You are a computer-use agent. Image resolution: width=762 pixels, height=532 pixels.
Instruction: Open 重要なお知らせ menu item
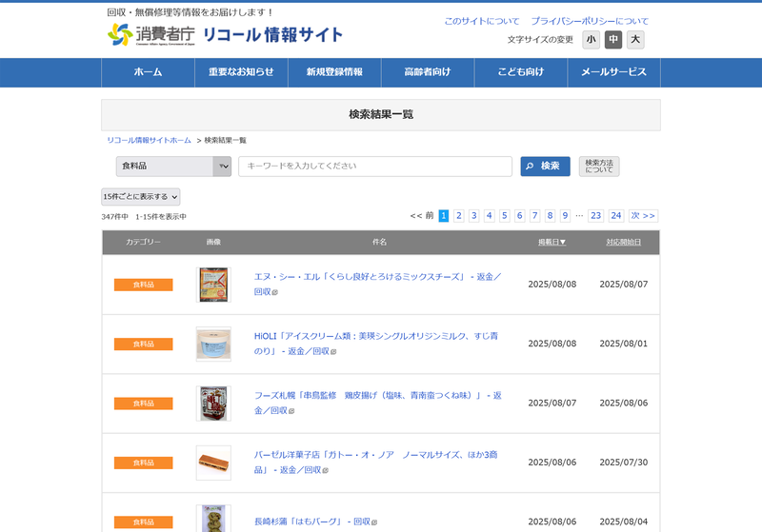point(241,72)
